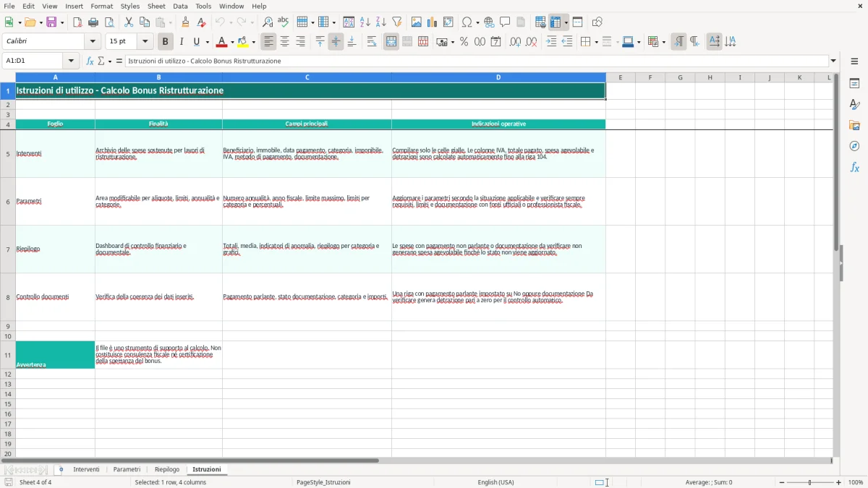Sort ascending A to Z
The width and height of the screenshot is (868, 488).
point(365,22)
